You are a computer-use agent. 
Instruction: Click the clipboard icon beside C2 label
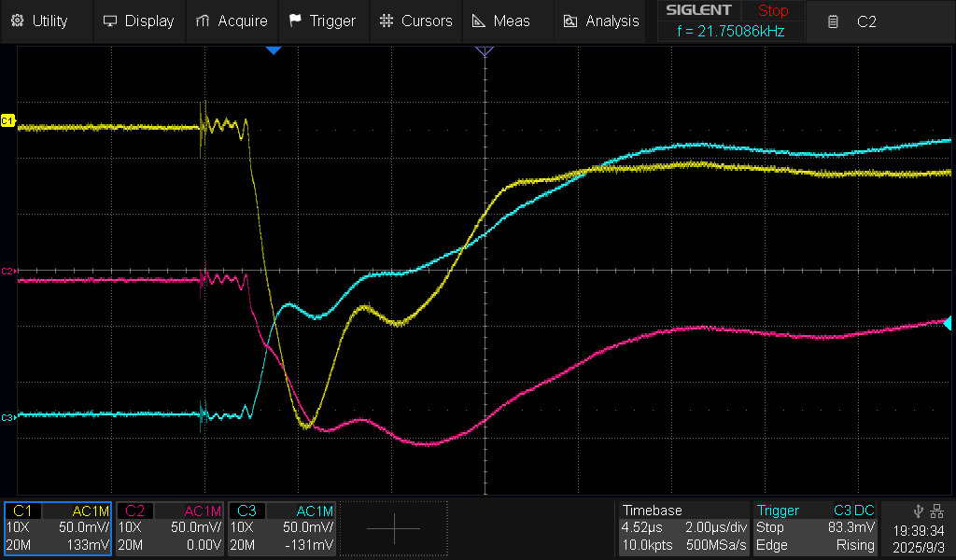pos(833,21)
